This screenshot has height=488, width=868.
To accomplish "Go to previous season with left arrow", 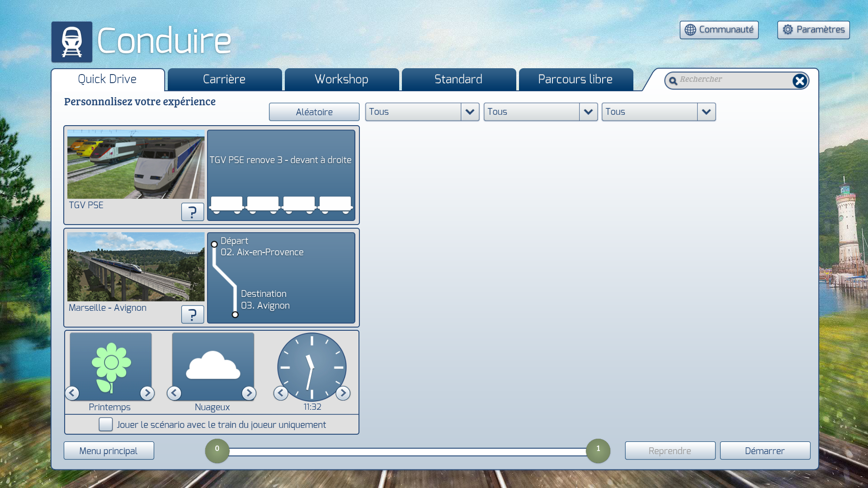I will (72, 393).
